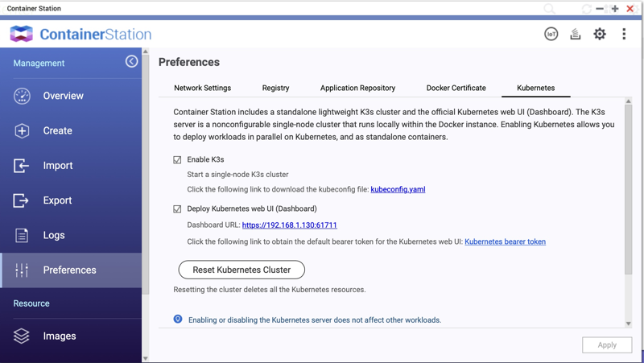Open the three-dot more options menu
The width and height of the screenshot is (644, 363).
[x=624, y=34]
